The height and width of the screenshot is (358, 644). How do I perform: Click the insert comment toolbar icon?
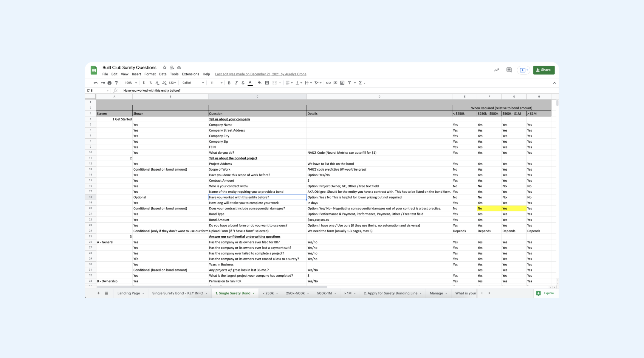[335, 83]
